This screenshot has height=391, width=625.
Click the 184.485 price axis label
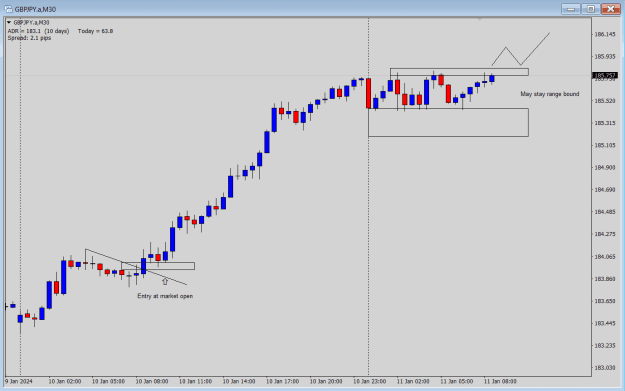605,212
